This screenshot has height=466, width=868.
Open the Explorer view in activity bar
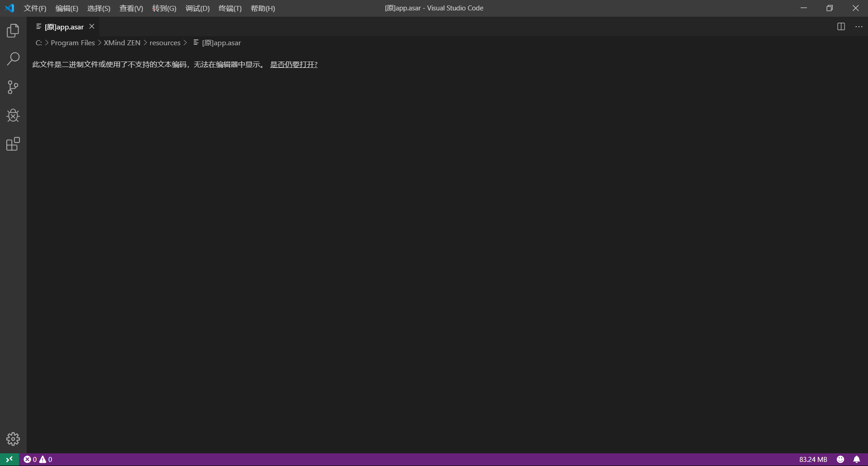pyautogui.click(x=13, y=30)
